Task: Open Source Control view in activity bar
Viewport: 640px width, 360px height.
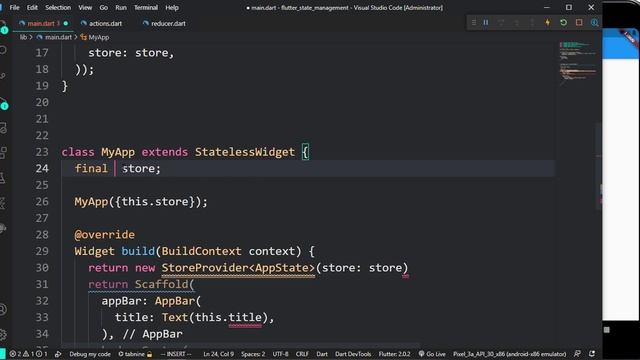Action: 3,76
